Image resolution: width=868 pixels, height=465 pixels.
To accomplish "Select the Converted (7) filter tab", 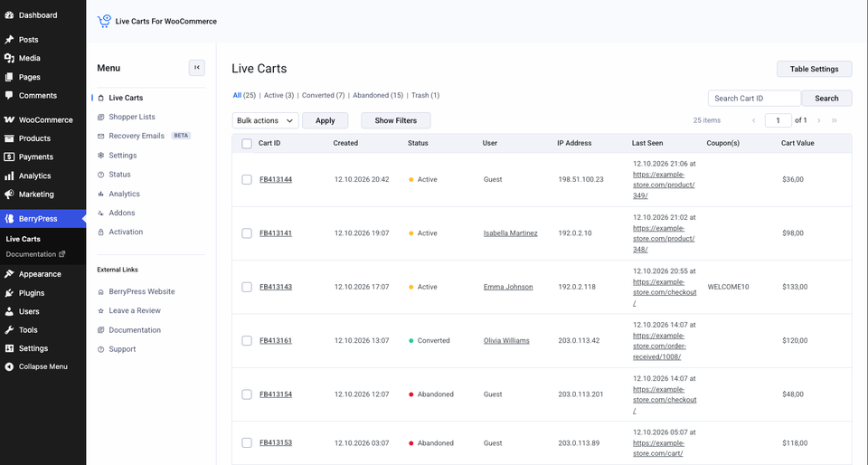I will 324,95.
